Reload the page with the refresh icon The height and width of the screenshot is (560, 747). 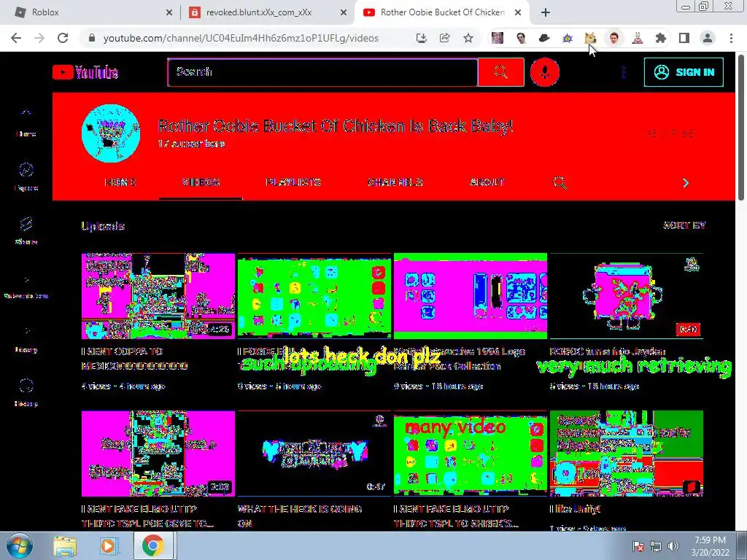63,38
